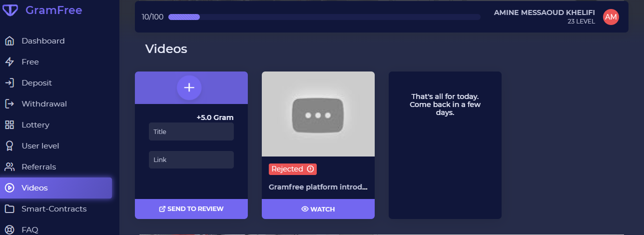Click inside the Title input field
Viewport: 644px width, 235px height.
(191, 131)
